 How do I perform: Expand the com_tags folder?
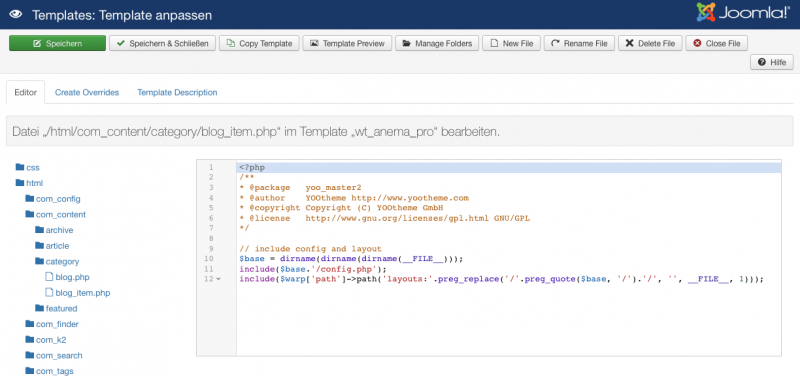[55, 371]
